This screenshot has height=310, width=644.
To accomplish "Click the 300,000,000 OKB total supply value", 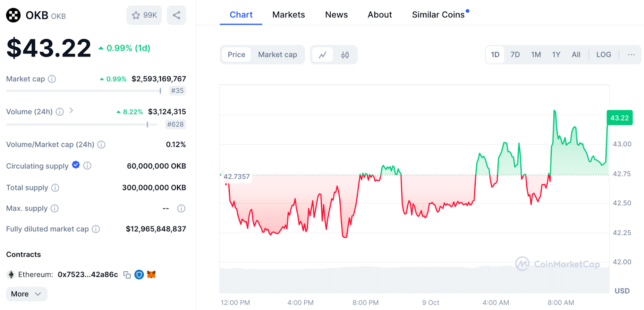I will (x=154, y=187).
